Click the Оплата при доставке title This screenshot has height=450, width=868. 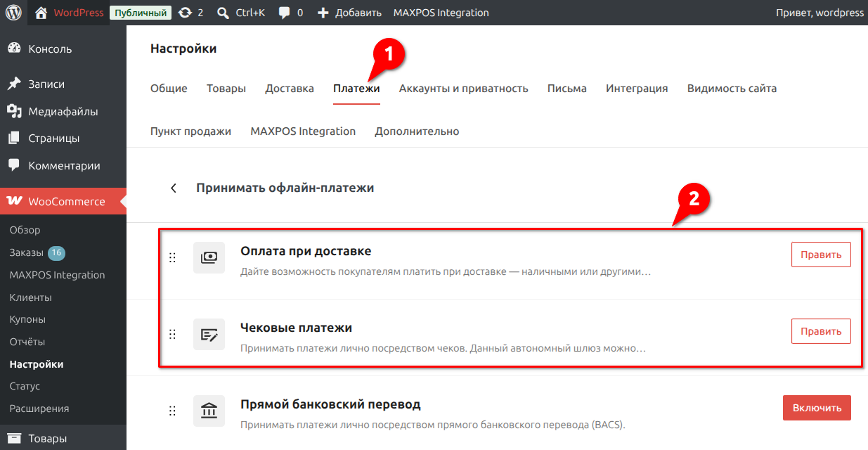(306, 251)
